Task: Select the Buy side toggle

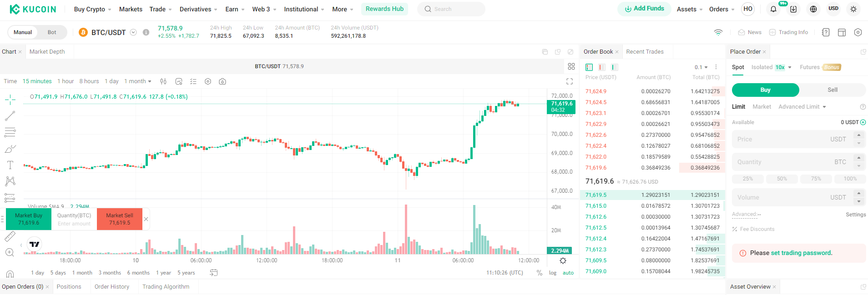Action: click(x=766, y=90)
